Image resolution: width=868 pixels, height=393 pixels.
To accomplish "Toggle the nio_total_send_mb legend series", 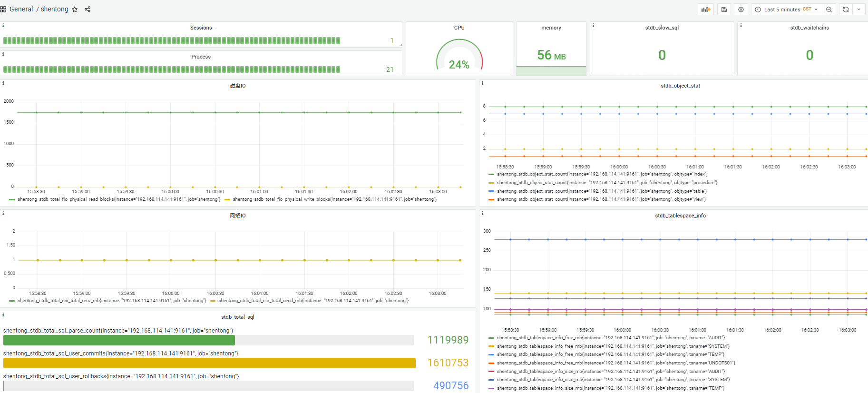I will pos(313,301).
